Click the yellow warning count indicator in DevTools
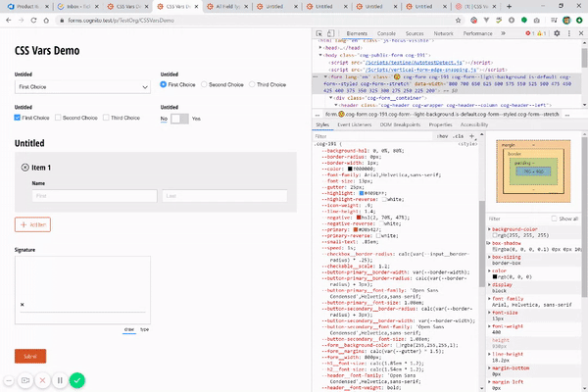 542,33
